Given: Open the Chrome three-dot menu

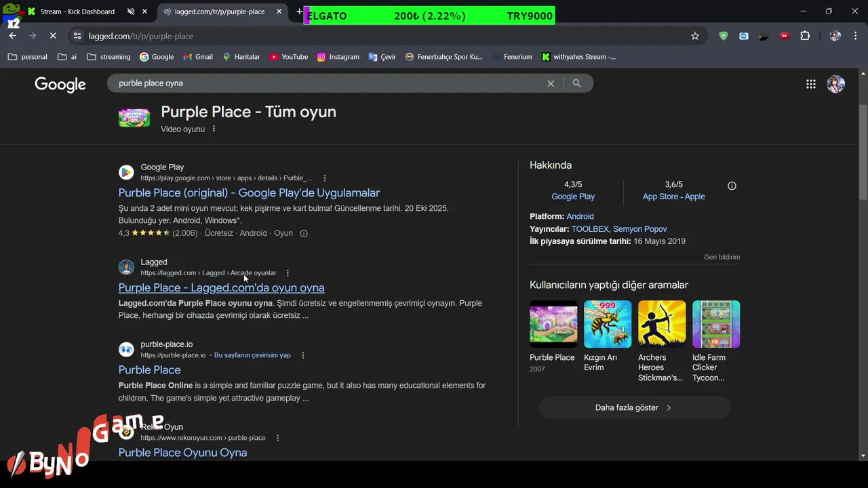Looking at the screenshot, I should [856, 36].
